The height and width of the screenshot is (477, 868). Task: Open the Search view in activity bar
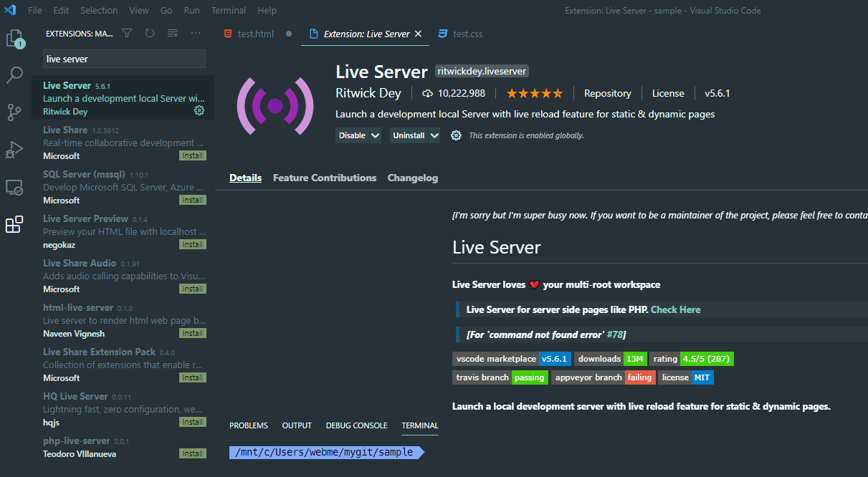tap(14, 74)
